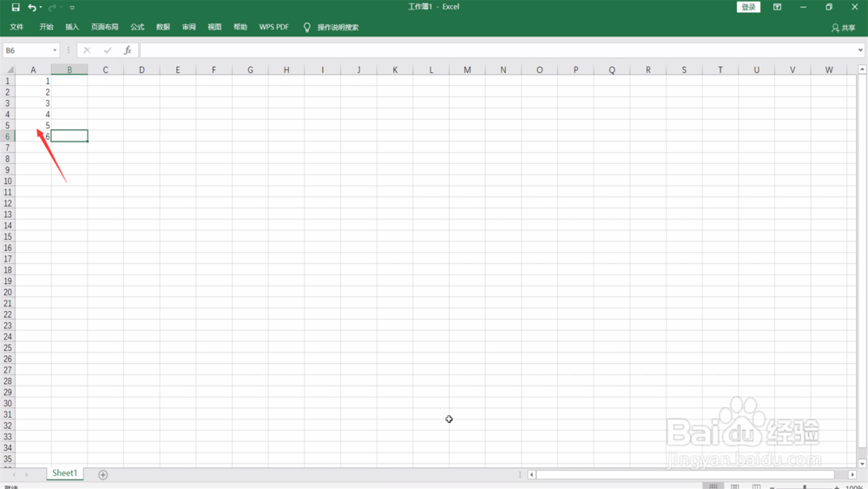Open the 数据 ribbon tab

(163, 27)
